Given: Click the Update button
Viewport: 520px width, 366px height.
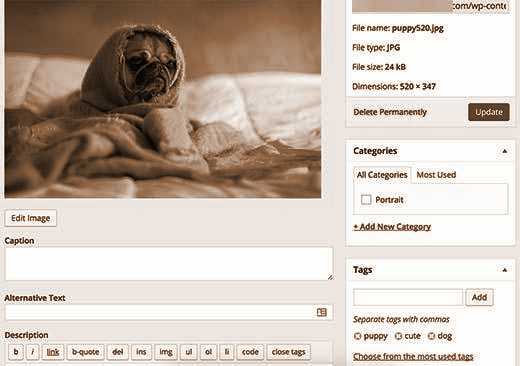Looking at the screenshot, I should pos(489,112).
